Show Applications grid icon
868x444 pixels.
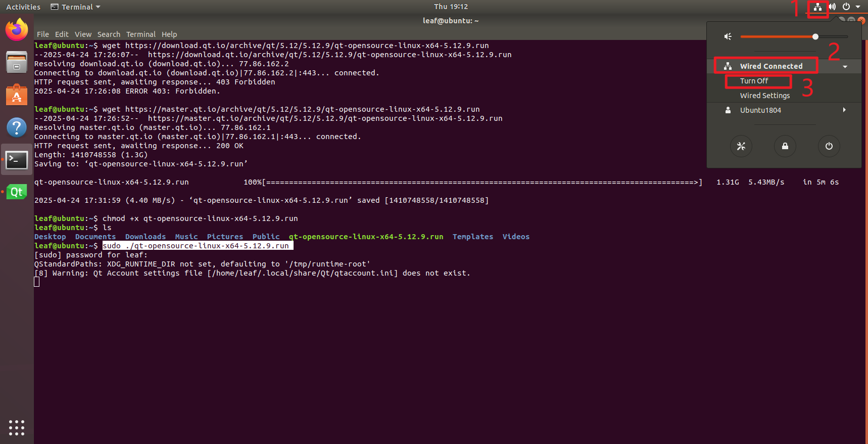click(x=17, y=427)
